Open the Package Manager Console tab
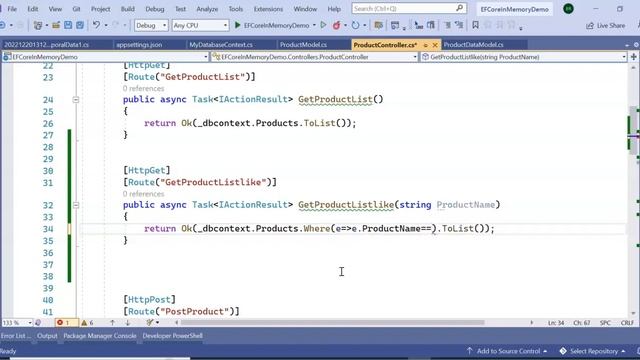640x360 pixels. [100, 336]
